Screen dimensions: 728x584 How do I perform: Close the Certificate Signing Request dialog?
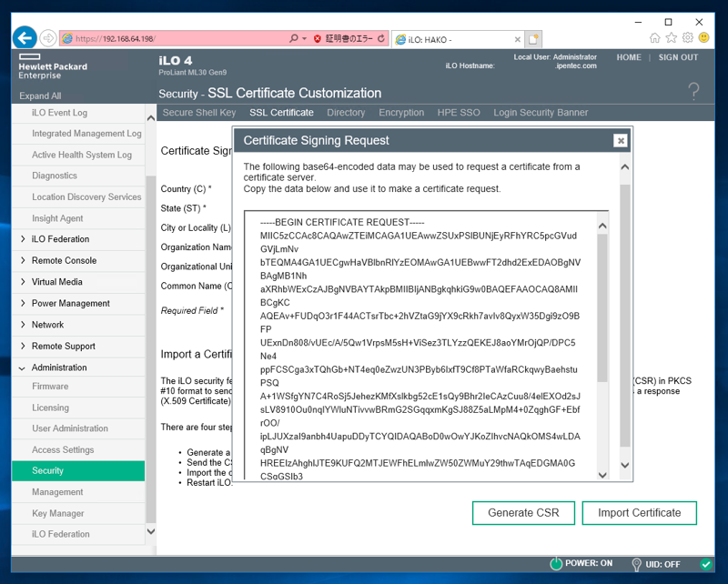(621, 141)
